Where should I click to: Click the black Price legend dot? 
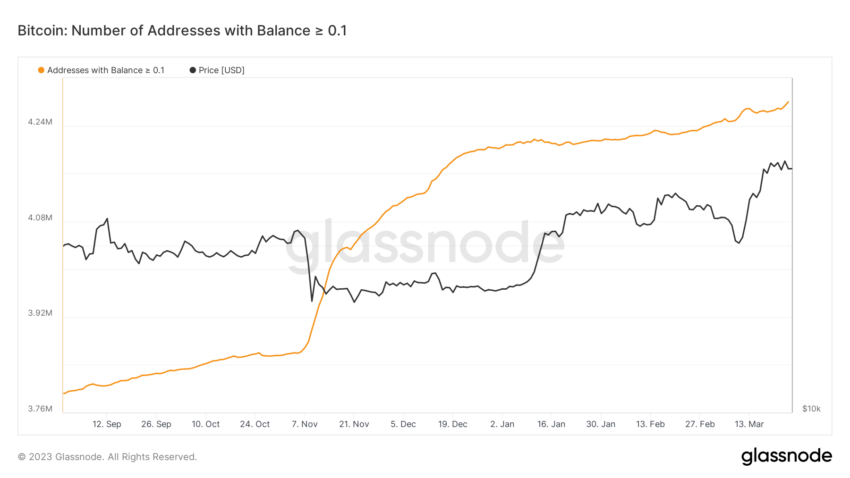tap(192, 70)
